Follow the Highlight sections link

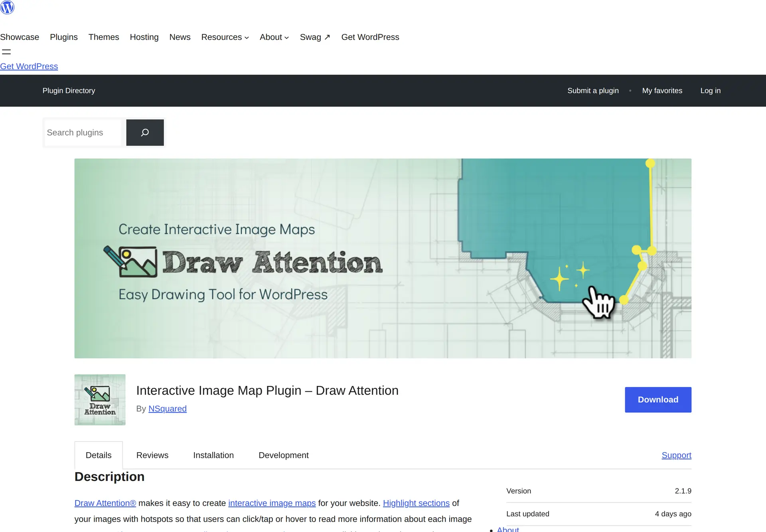416,503
